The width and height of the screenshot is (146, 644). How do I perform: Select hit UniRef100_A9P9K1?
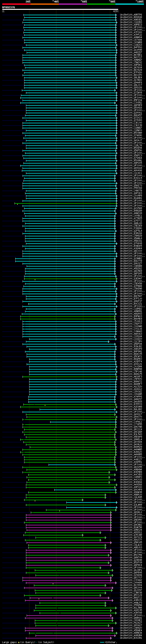(x=131, y=65)
